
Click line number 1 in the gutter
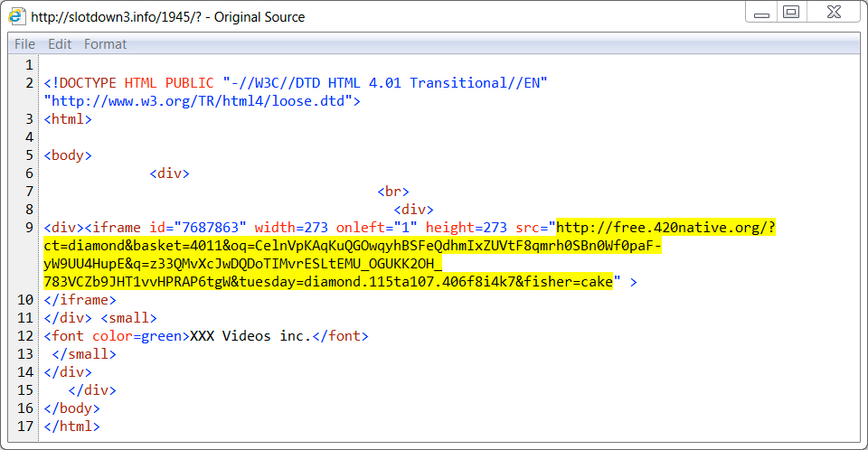pyautogui.click(x=29, y=65)
